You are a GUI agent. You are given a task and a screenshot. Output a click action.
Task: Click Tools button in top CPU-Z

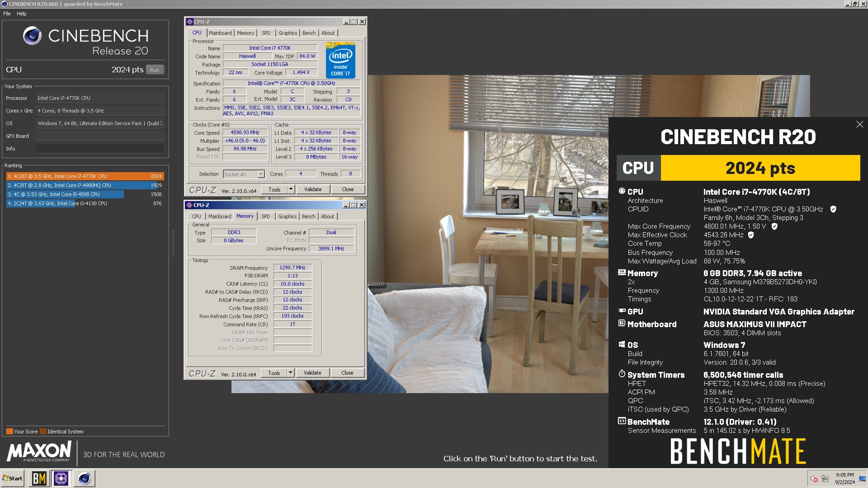[274, 189]
